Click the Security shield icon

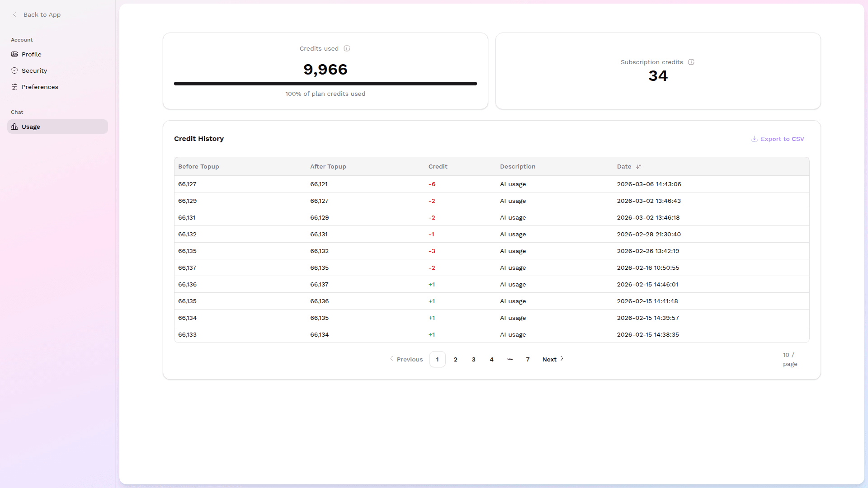click(x=14, y=70)
